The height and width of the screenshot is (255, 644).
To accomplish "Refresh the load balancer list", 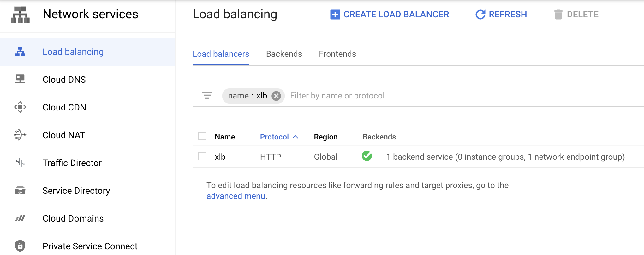I will point(501,15).
